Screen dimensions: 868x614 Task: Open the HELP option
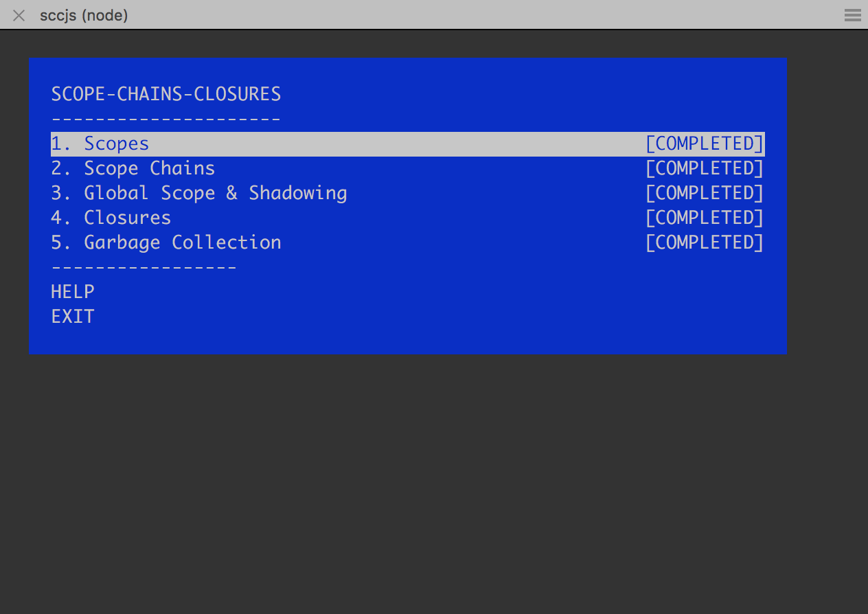coord(73,292)
